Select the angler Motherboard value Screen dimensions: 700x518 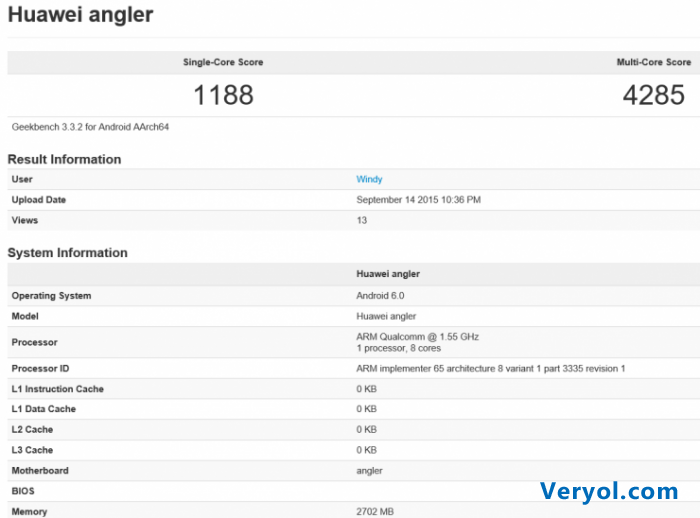point(369,471)
